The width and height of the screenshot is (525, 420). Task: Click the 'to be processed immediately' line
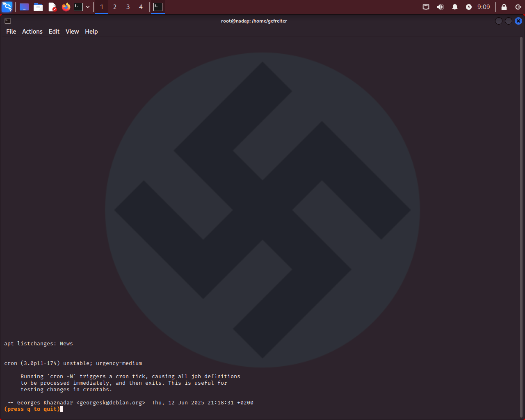124,383
